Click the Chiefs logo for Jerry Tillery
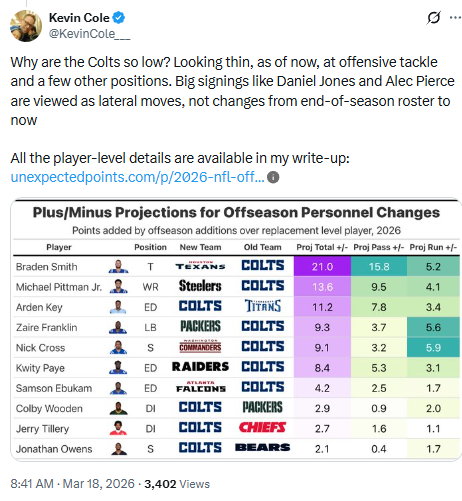The image size is (462, 501). (262, 427)
